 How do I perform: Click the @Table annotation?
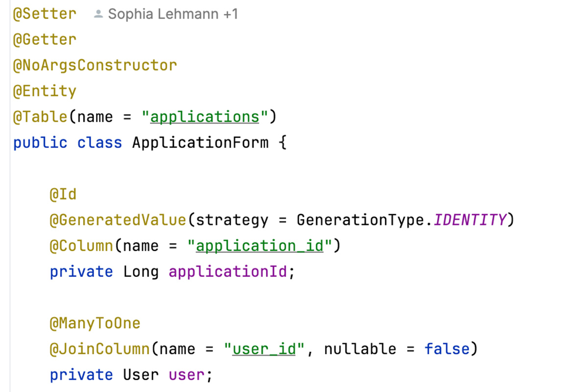coord(40,117)
